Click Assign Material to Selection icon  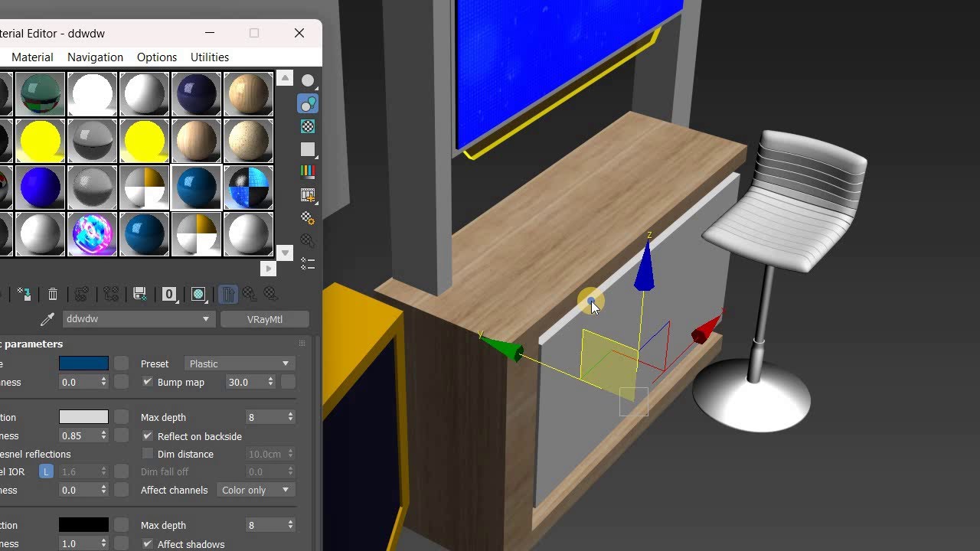24,294
